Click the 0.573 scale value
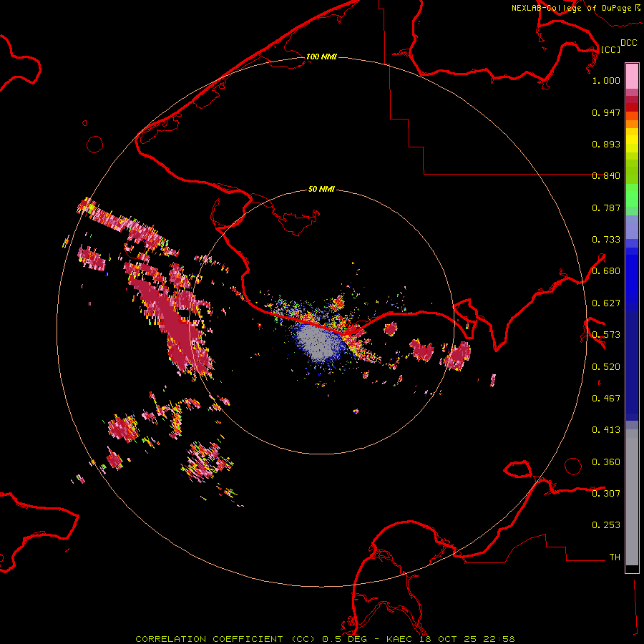Screen dimensions: 644x644 pyautogui.click(x=606, y=335)
